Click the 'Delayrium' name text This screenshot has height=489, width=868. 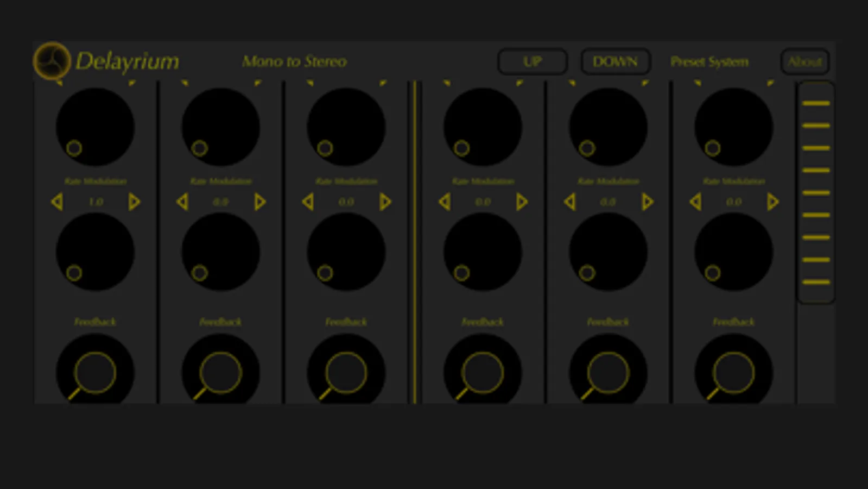pos(127,62)
